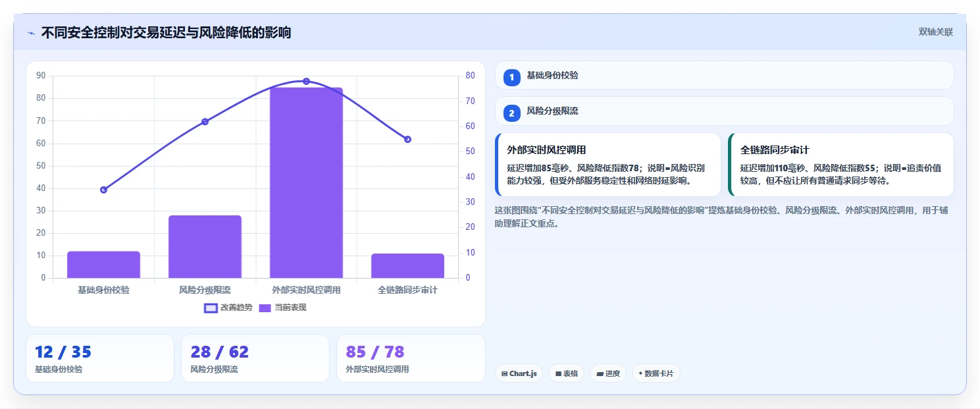Select the 数据卡片 tag
Viewport: 980px width, 409px height.
click(x=656, y=373)
